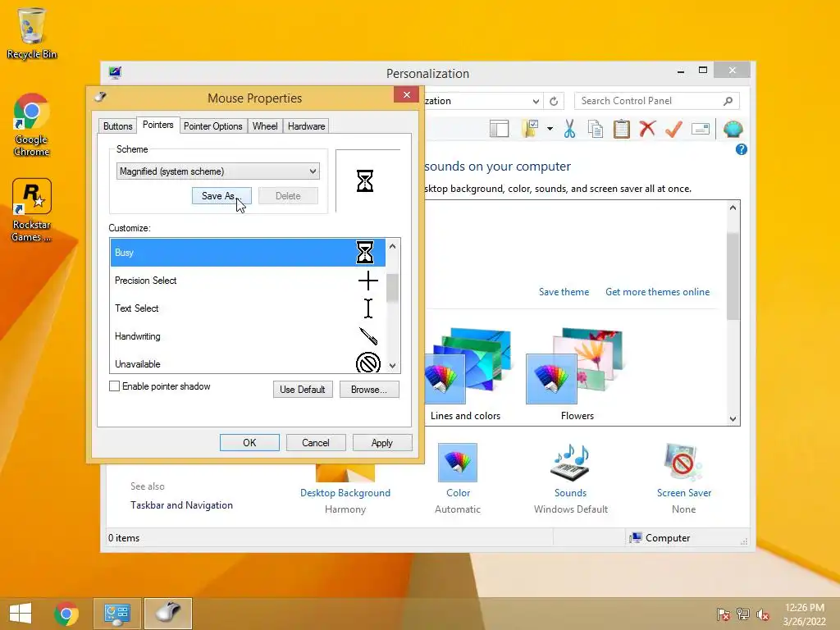Click the Action Center flag tray icon
The image size is (840, 630).
click(x=724, y=614)
